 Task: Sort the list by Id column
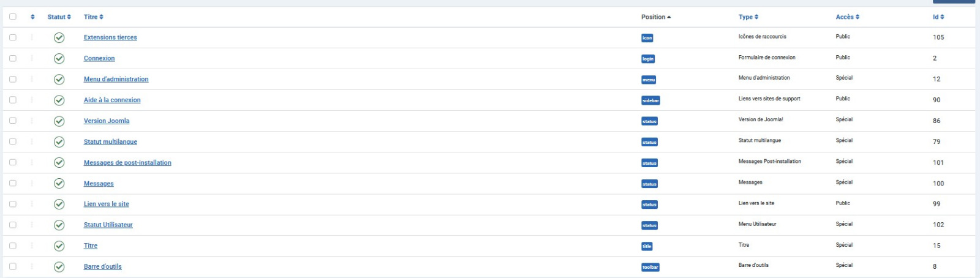click(x=938, y=17)
